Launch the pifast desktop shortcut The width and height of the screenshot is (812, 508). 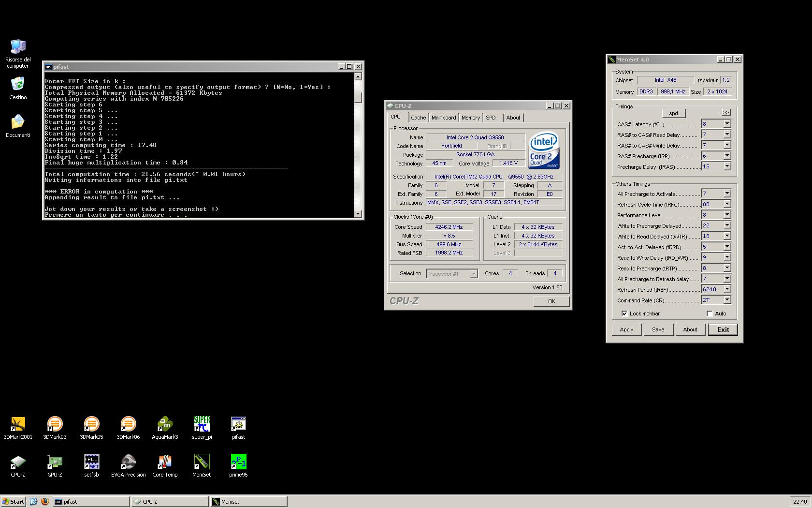(238, 428)
